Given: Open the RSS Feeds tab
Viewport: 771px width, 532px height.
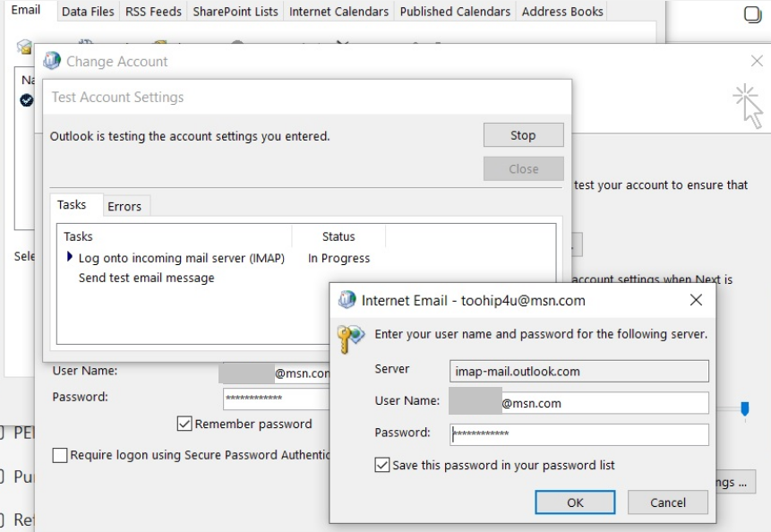Looking at the screenshot, I should (153, 12).
